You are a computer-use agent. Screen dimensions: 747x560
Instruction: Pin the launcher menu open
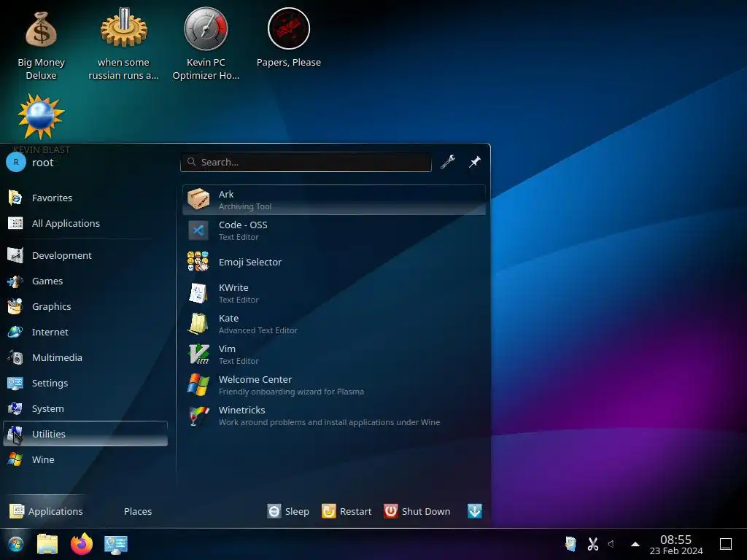click(474, 162)
